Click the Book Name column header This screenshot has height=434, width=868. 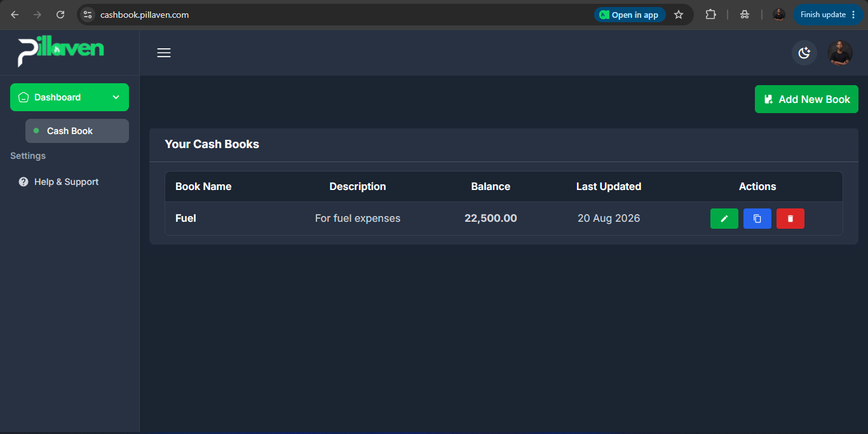(x=203, y=187)
